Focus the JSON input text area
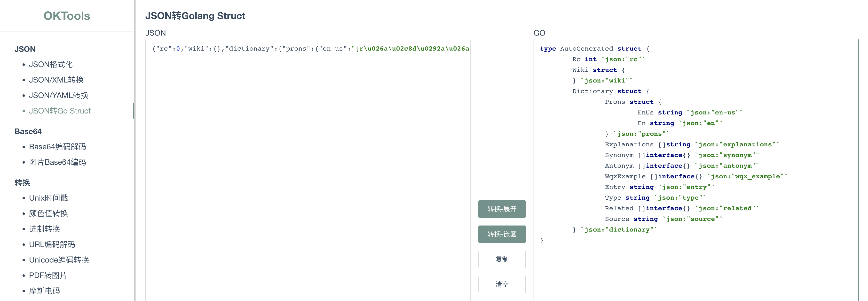 pyautogui.click(x=308, y=170)
